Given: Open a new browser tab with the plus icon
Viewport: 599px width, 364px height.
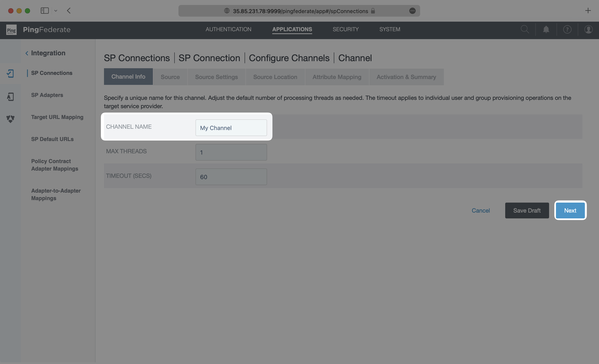Looking at the screenshot, I should click(588, 10).
